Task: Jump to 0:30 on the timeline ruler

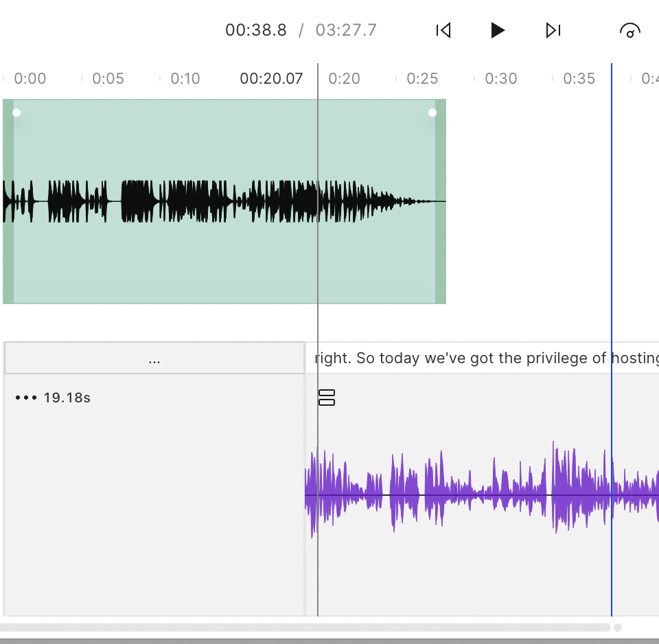Action: click(x=500, y=78)
